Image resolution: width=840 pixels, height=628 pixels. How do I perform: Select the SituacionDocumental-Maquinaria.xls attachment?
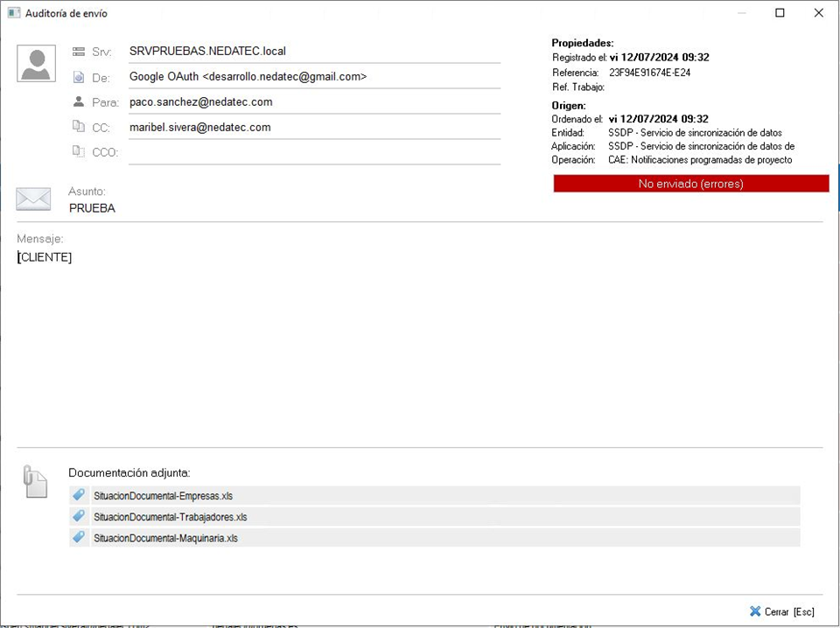[165, 539]
